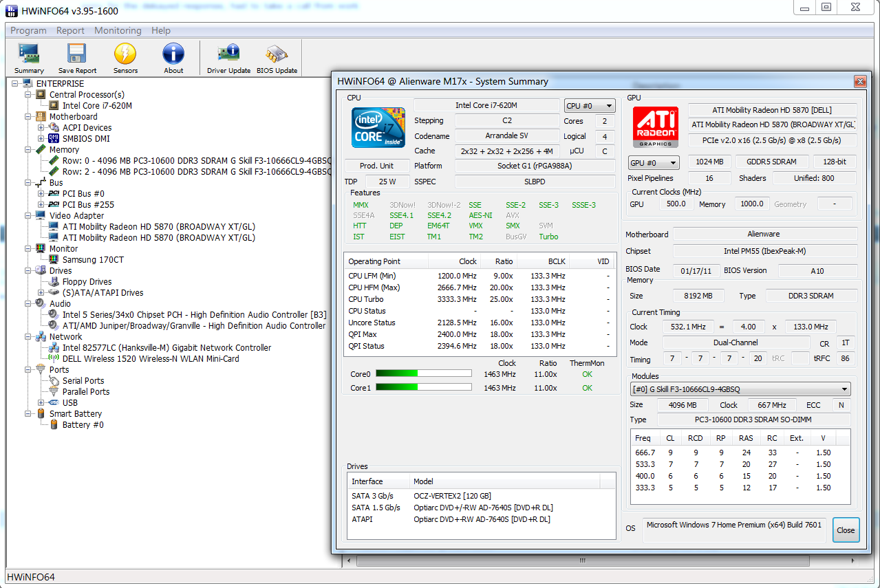The width and height of the screenshot is (880, 588).
Task: Select Intel 82577LC Gigabit Network Controller item
Action: pyautogui.click(x=167, y=347)
